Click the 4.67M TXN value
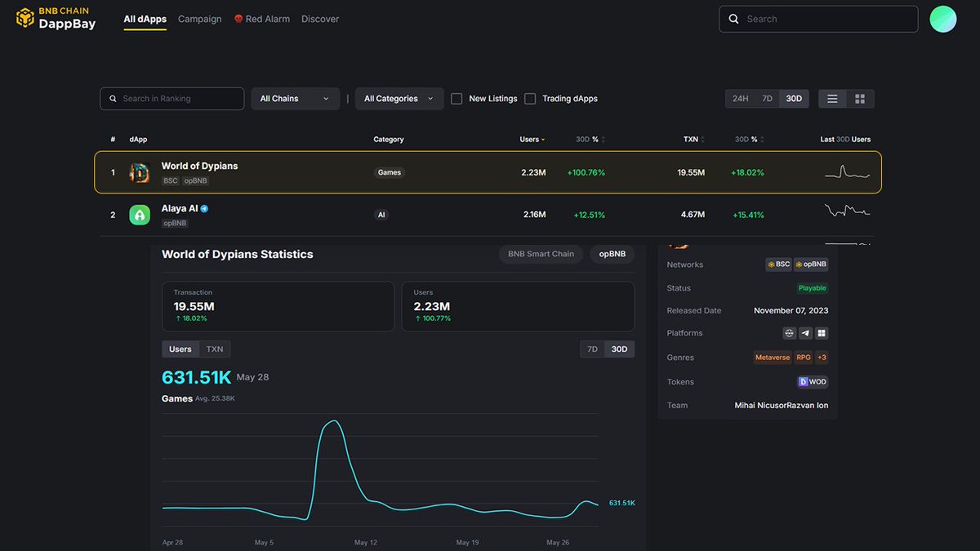 coord(693,215)
